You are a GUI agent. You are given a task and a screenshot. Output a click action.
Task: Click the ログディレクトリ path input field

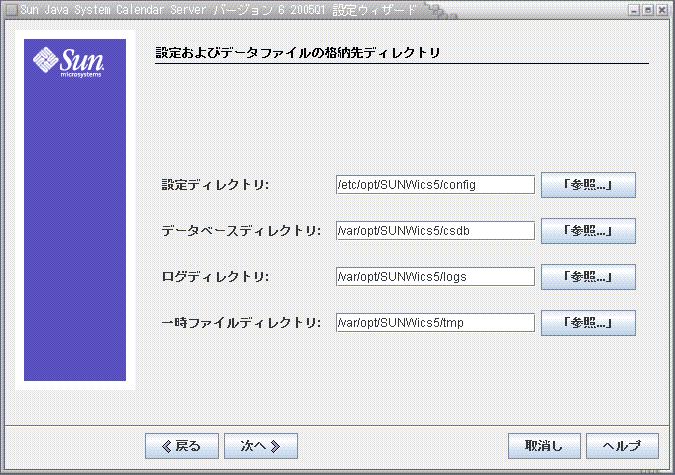[435, 277]
